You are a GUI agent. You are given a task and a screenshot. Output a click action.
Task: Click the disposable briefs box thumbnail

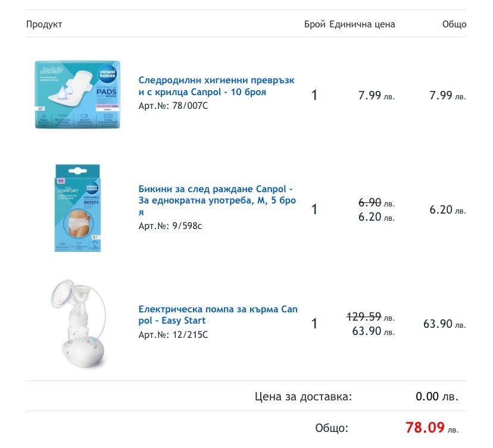coord(78,208)
